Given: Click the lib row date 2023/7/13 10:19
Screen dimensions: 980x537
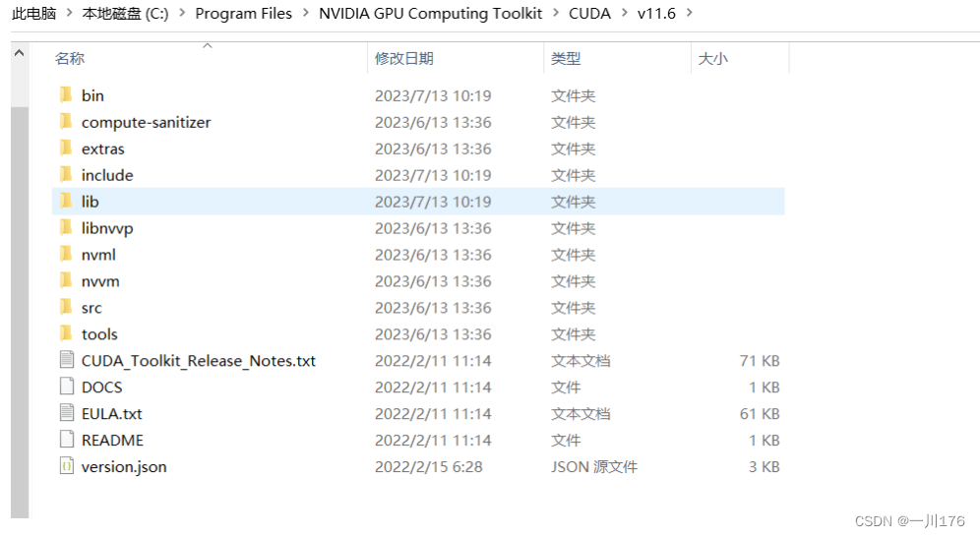Looking at the screenshot, I should [x=433, y=202].
